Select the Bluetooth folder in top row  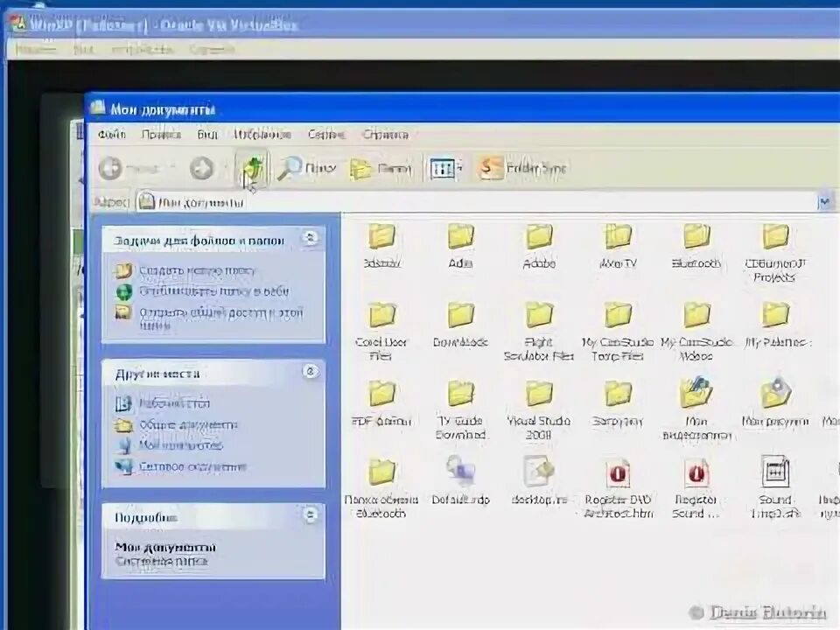tap(696, 247)
